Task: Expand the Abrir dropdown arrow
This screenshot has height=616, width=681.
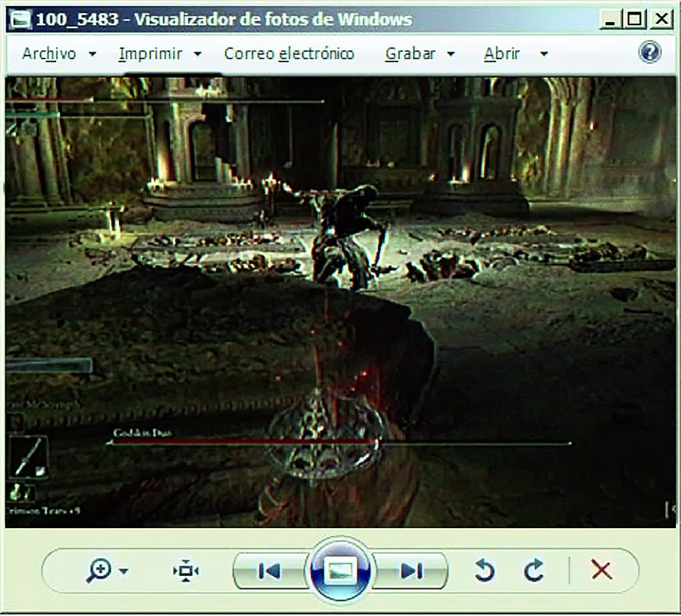Action: 544,54
